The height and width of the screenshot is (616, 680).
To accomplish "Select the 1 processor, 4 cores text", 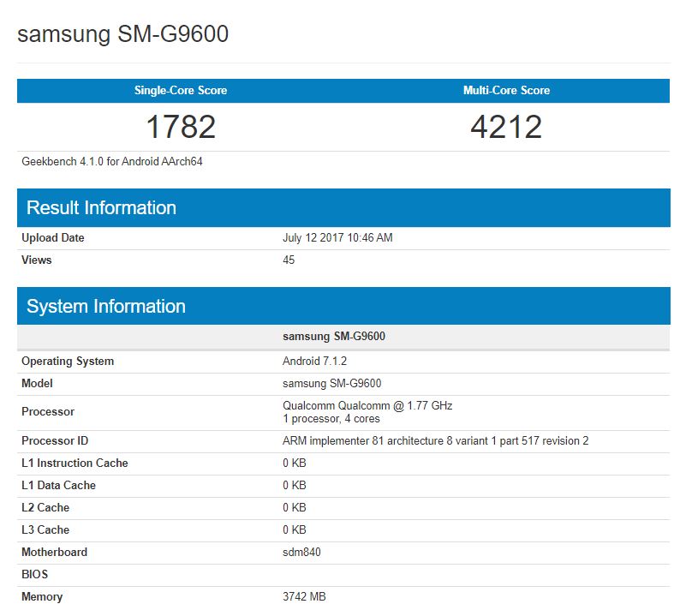I will point(331,419).
